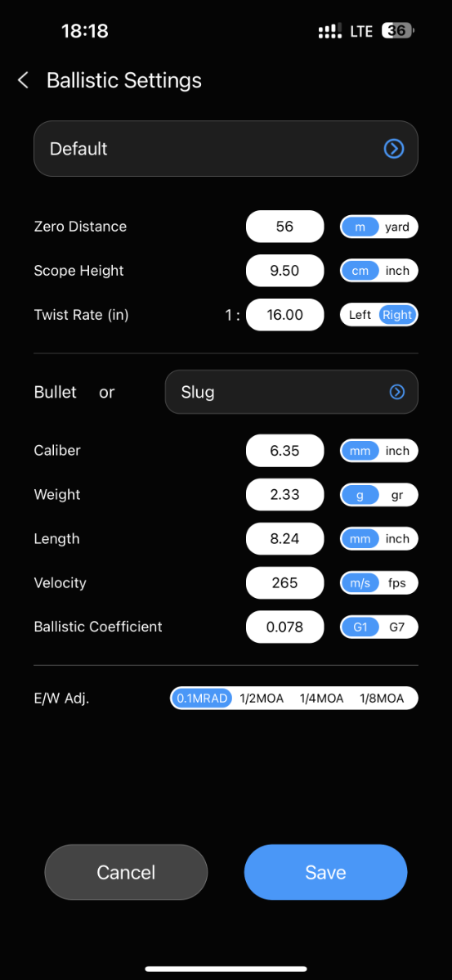Edit the Zero Distance value field
452x980 pixels.
(285, 227)
